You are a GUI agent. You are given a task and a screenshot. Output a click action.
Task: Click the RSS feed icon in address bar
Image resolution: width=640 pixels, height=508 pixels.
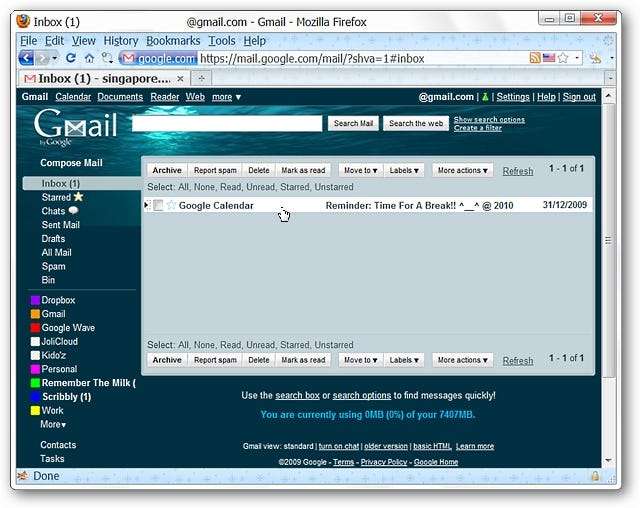tap(535, 58)
